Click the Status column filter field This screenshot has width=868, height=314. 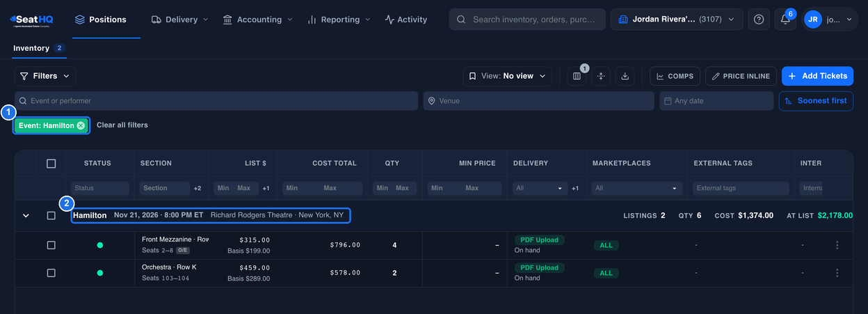(x=100, y=188)
